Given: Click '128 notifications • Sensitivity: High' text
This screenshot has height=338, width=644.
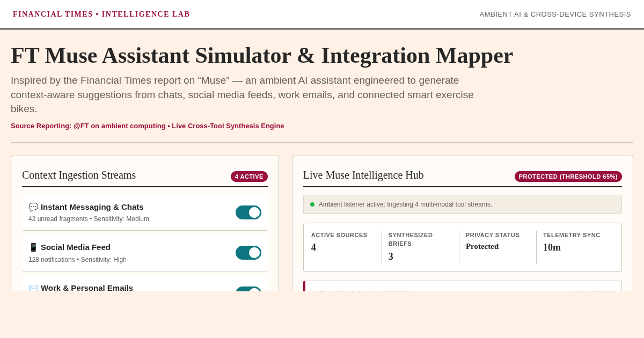Looking at the screenshot, I should tap(78, 260).
